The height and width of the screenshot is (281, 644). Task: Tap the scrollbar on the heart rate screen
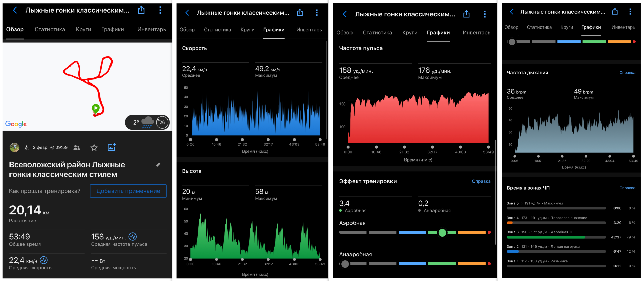[x=495, y=192]
